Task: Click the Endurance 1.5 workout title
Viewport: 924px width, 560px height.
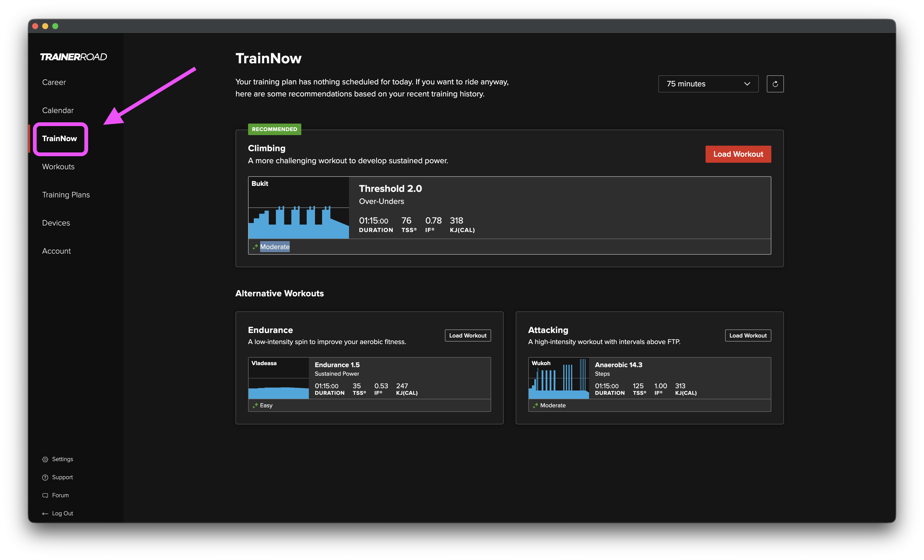Action: tap(337, 365)
